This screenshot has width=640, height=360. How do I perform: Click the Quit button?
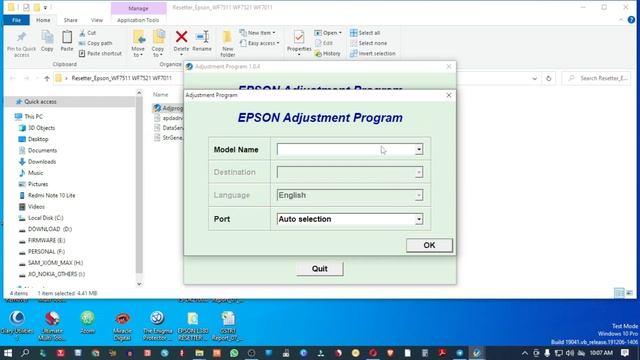point(320,269)
